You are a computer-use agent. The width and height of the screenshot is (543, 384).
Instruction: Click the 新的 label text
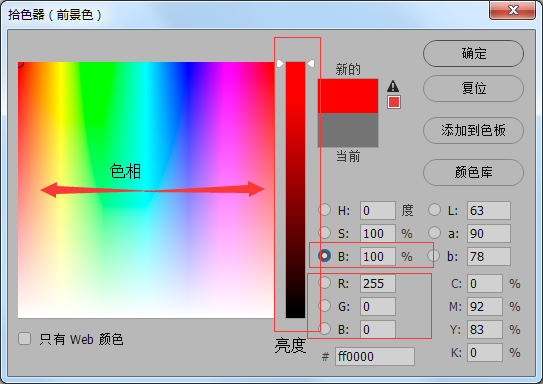point(348,69)
